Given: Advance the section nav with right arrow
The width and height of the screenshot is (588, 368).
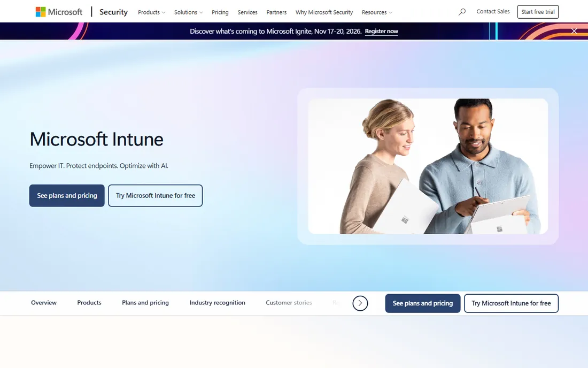Looking at the screenshot, I should [x=360, y=303].
